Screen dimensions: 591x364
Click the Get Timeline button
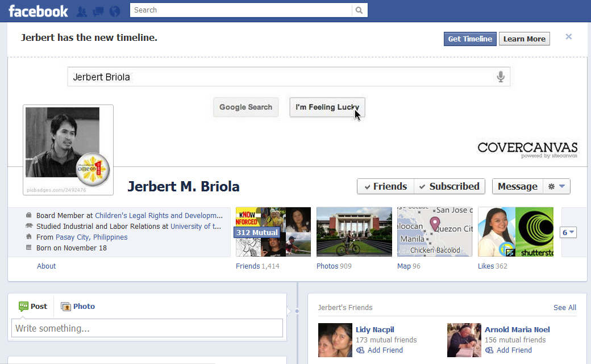pos(470,39)
